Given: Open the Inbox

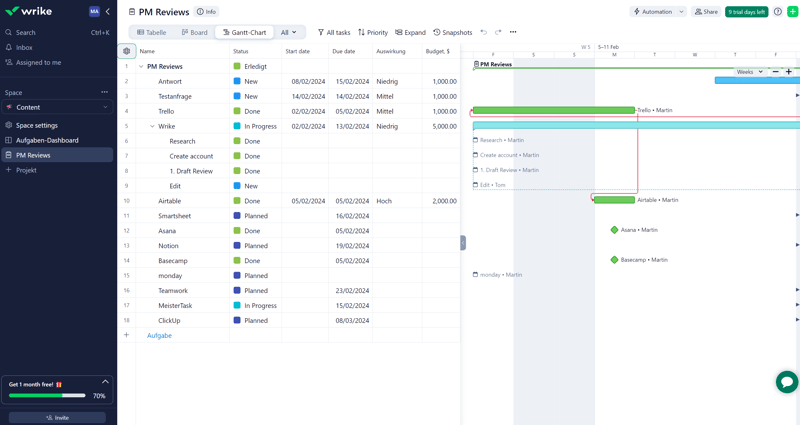Looking at the screenshot, I should [x=24, y=47].
